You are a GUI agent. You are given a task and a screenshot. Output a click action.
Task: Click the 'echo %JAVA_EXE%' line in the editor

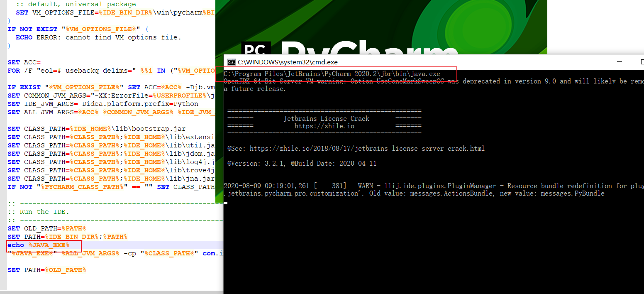pos(39,245)
